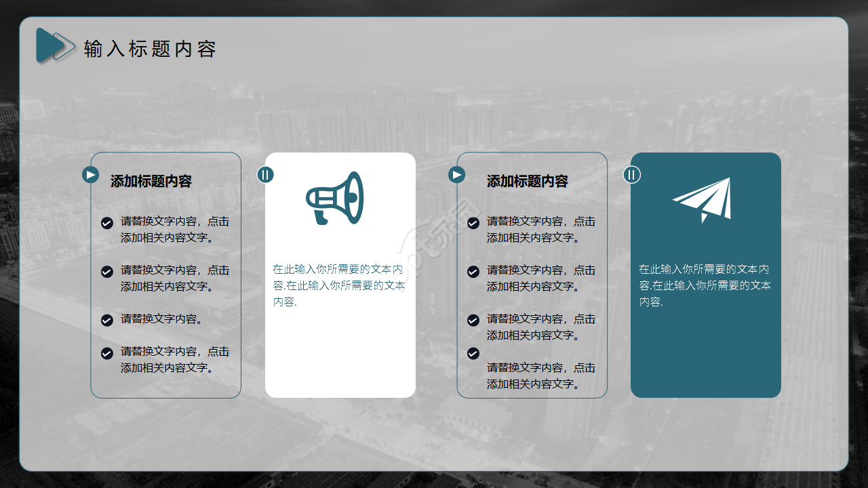Image resolution: width=868 pixels, height=488 pixels.
Task: Expand the right 添加标题内容 section
Action: click(x=529, y=181)
